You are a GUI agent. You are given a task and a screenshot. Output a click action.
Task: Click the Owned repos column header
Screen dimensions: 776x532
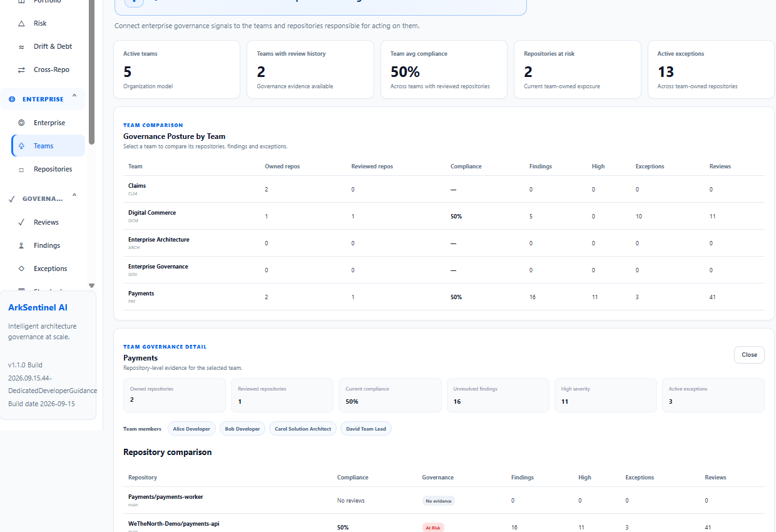[x=281, y=166]
